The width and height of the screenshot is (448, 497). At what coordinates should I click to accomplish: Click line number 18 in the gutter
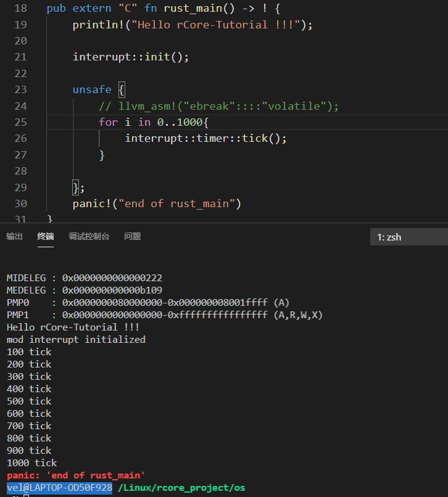coord(20,9)
